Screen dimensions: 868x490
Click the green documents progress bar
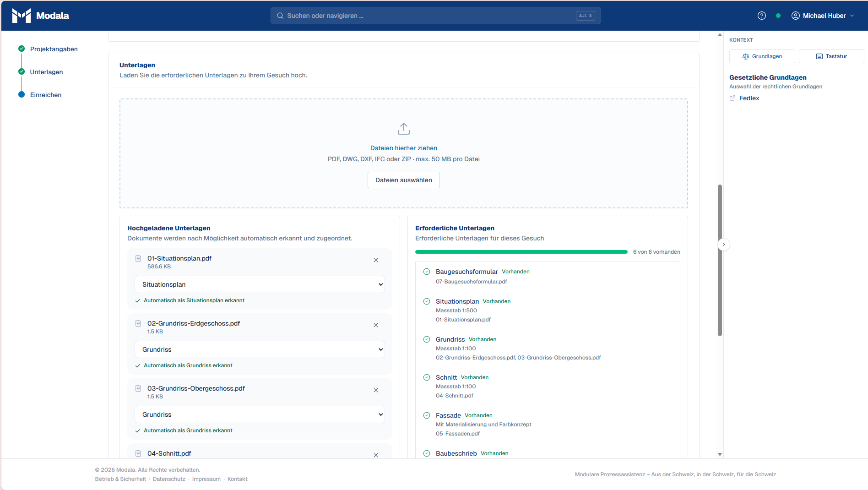coord(521,252)
